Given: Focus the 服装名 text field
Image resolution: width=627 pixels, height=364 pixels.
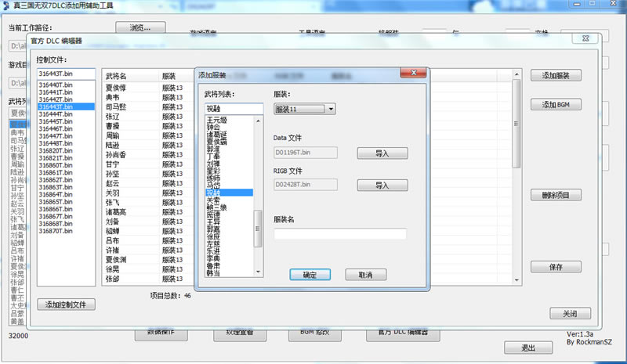Looking at the screenshot, I should (x=340, y=233).
